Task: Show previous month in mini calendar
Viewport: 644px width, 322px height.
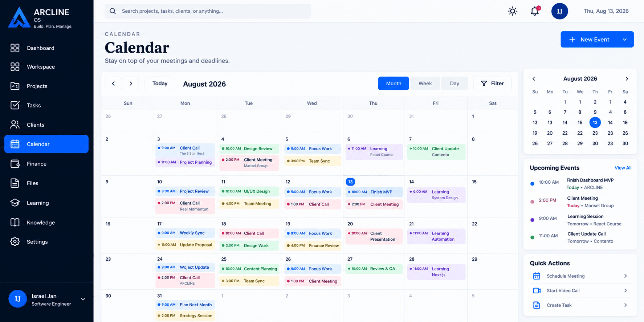Action: 534,79
